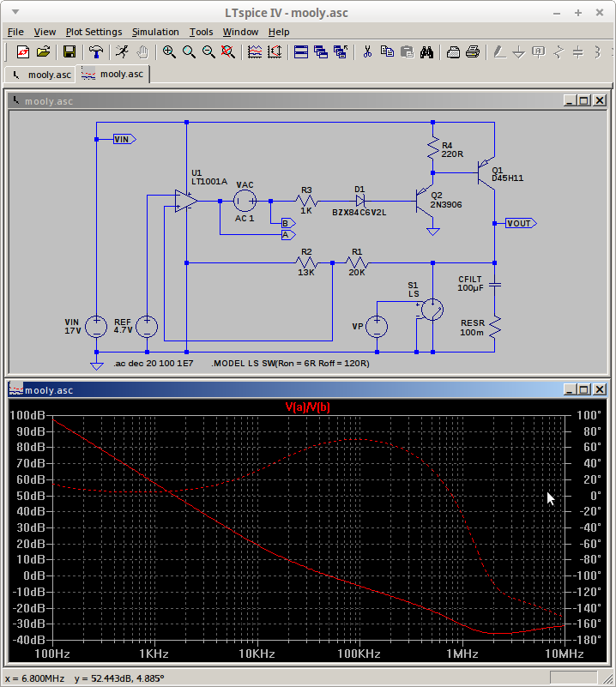Open Find with the binoculars icon
Image resolution: width=616 pixels, height=687 pixels.
click(426, 52)
